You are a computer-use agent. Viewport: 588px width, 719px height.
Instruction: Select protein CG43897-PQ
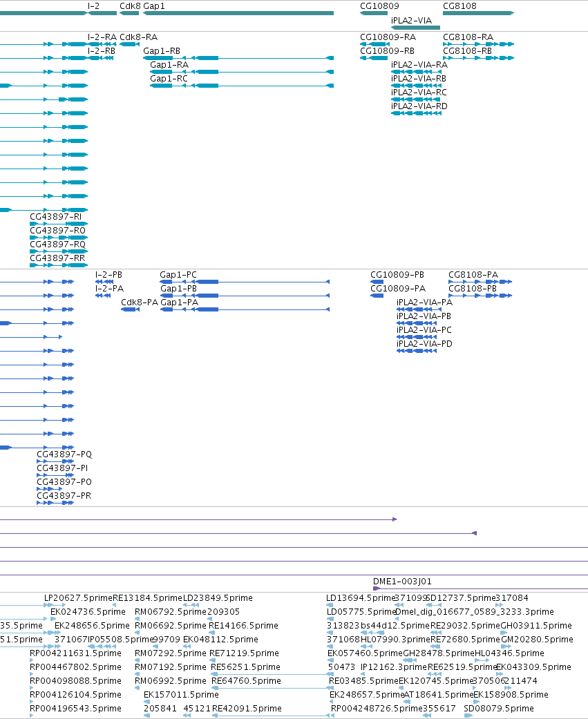click(x=64, y=454)
